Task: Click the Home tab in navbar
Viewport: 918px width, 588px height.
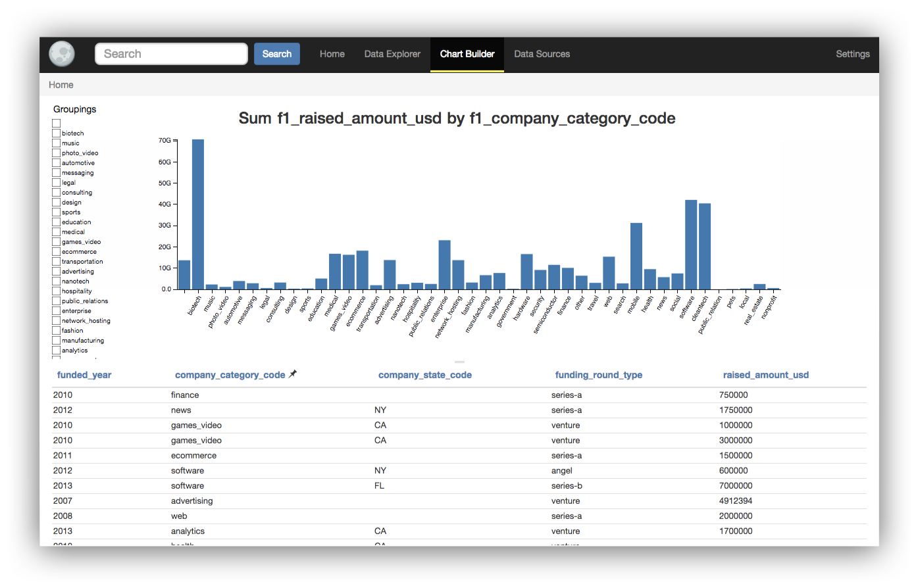Action: pyautogui.click(x=332, y=54)
